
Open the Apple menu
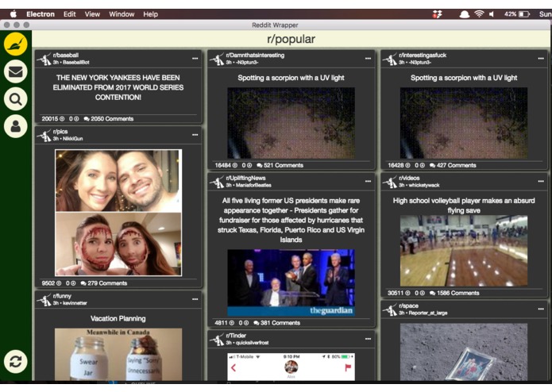click(x=14, y=14)
